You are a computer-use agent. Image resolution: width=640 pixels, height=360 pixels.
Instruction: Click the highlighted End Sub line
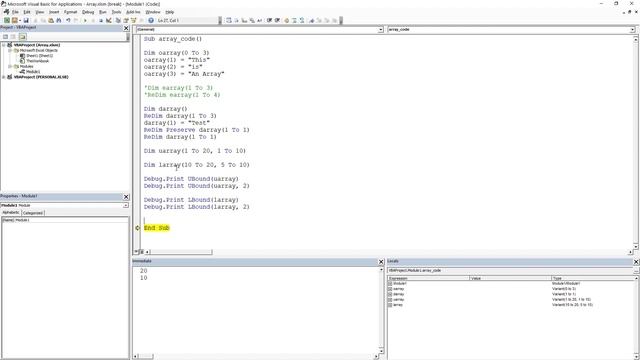156,228
